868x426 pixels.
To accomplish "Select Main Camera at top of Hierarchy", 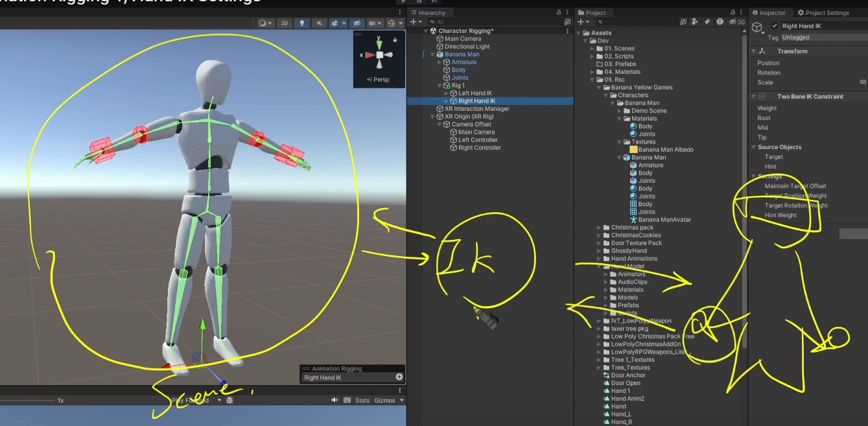I will pyautogui.click(x=463, y=39).
